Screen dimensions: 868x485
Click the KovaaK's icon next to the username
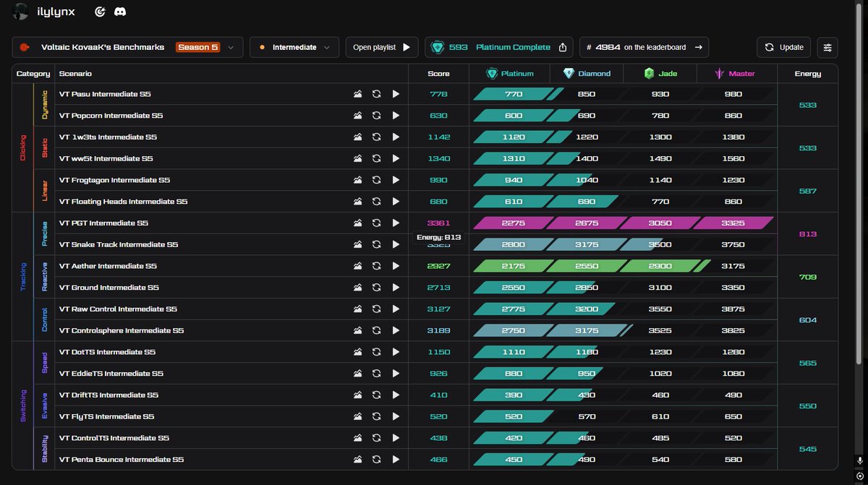tap(101, 12)
